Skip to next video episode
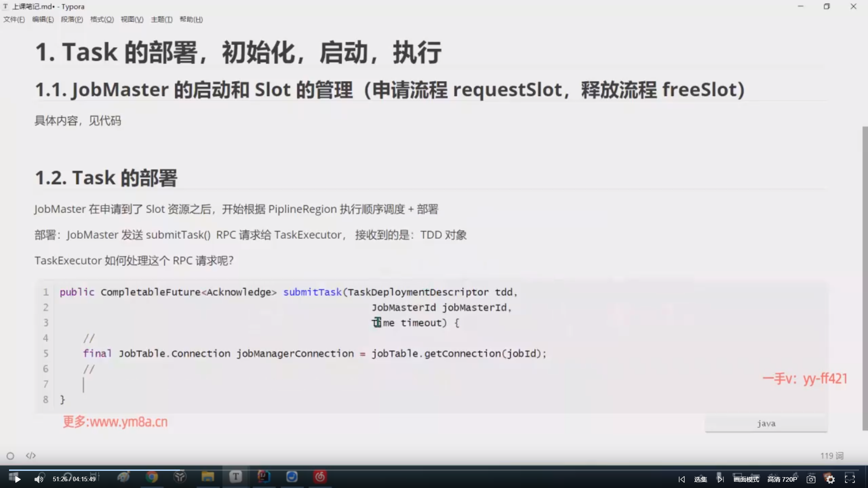The width and height of the screenshot is (868, 488). (x=720, y=479)
